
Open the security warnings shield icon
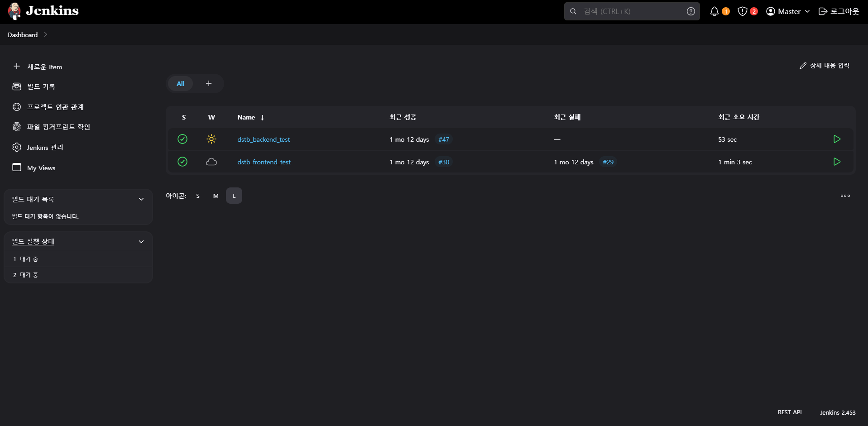pos(742,11)
